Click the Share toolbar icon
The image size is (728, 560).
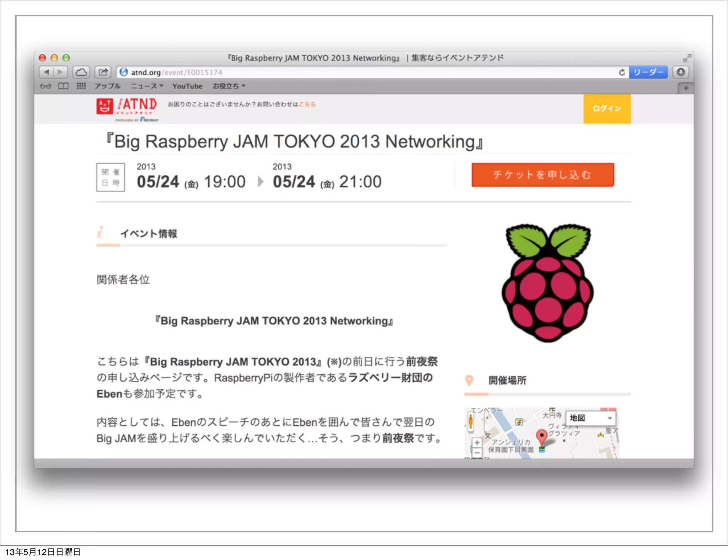[x=103, y=72]
